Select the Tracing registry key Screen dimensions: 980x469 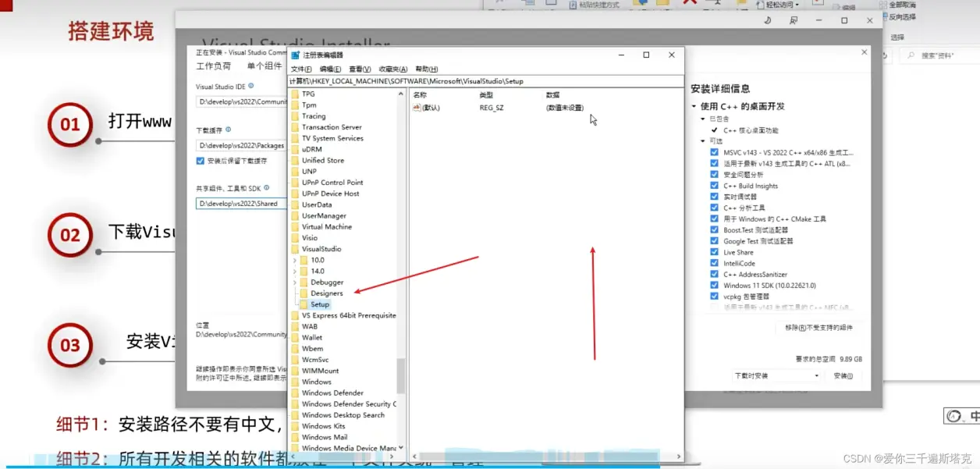tap(314, 116)
